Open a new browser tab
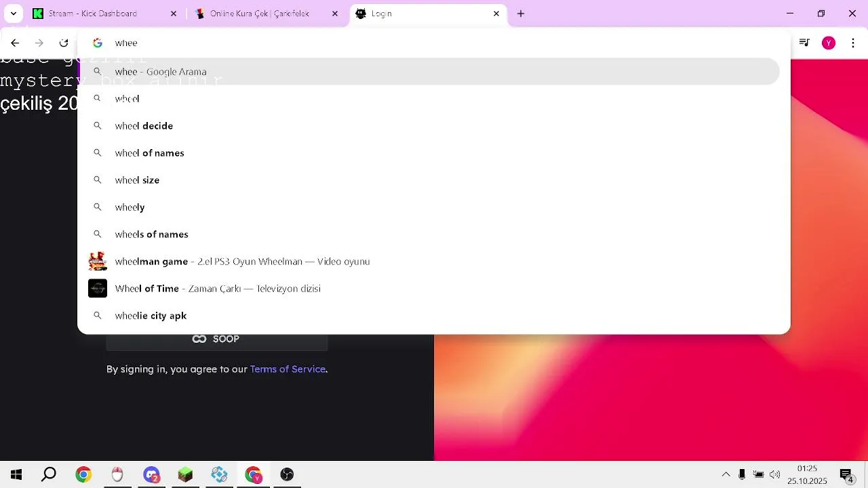The height and width of the screenshot is (488, 868). pyautogui.click(x=521, y=14)
